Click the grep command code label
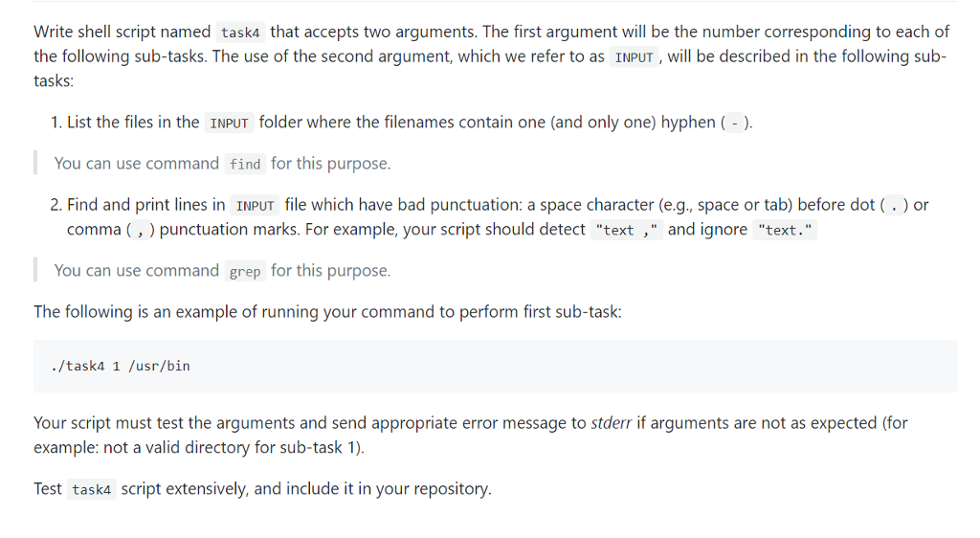980x538 pixels. point(245,271)
